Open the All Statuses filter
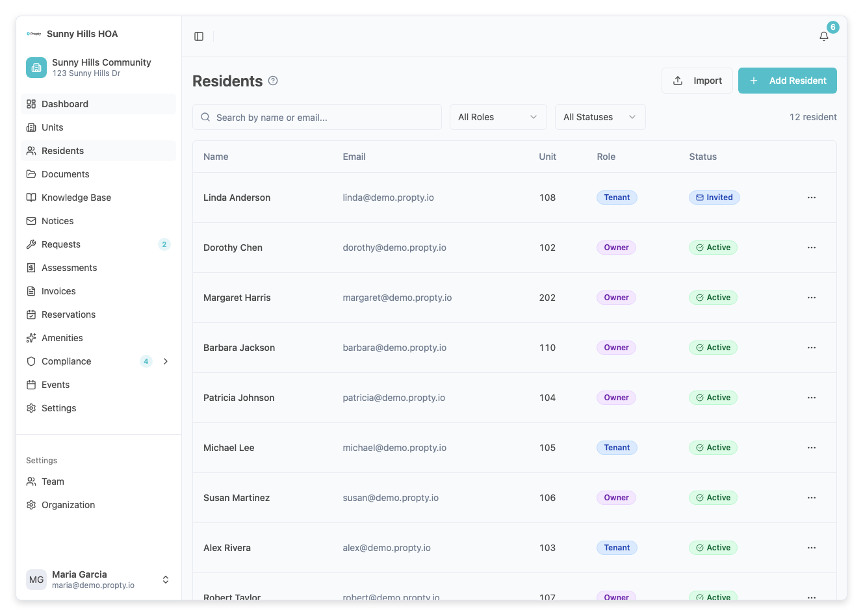The image size is (863, 616). click(x=600, y=117)
